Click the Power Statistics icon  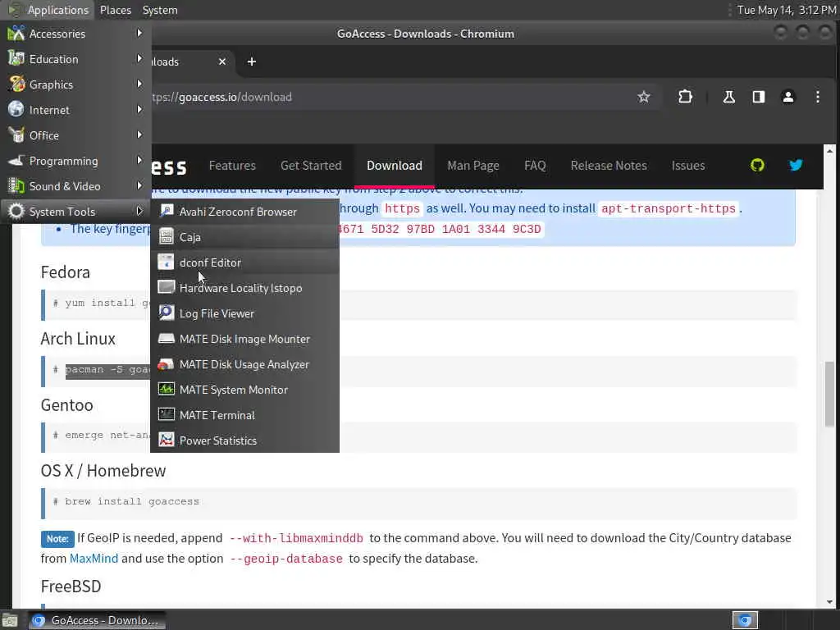[x=166, y=441]
